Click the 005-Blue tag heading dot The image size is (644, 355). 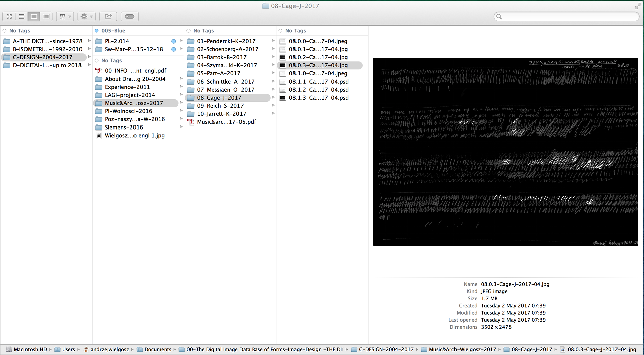pyautogui.click(x=97, y=31)
